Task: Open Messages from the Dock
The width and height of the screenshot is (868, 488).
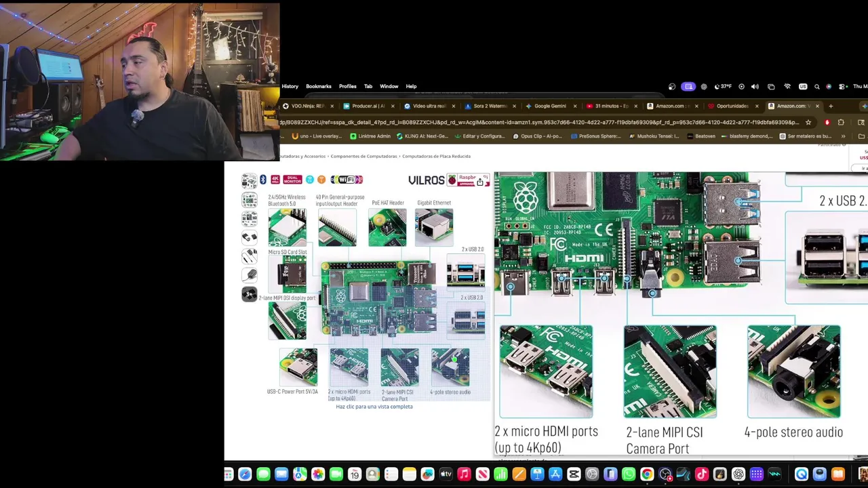Action: [x=263, y=474]
